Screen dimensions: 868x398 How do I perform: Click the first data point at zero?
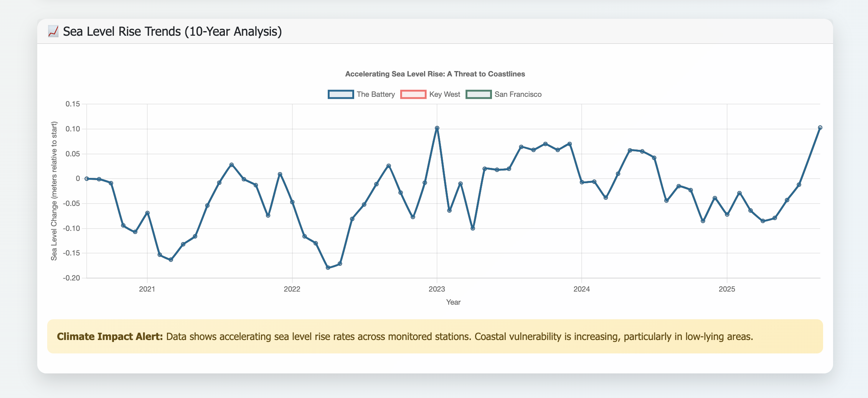click(x=87, y=179)
